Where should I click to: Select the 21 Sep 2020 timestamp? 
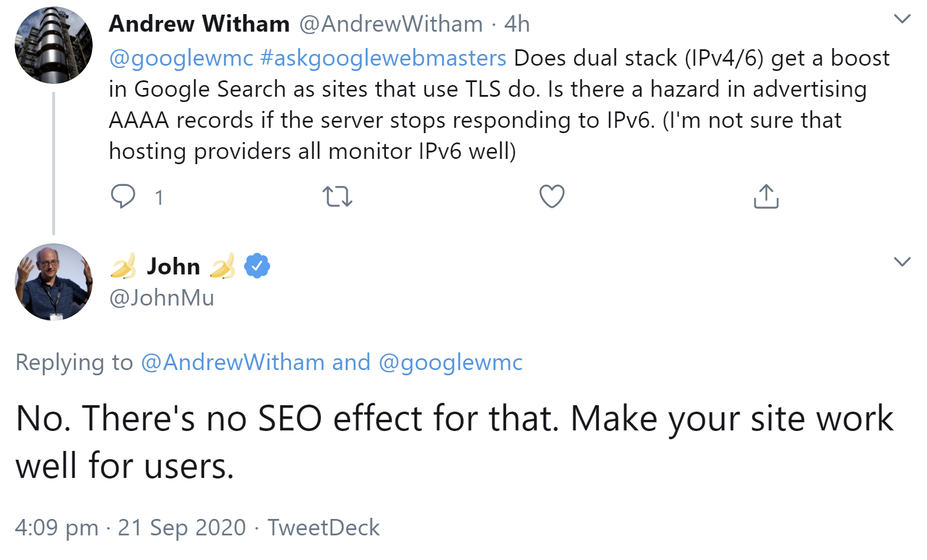181,527
